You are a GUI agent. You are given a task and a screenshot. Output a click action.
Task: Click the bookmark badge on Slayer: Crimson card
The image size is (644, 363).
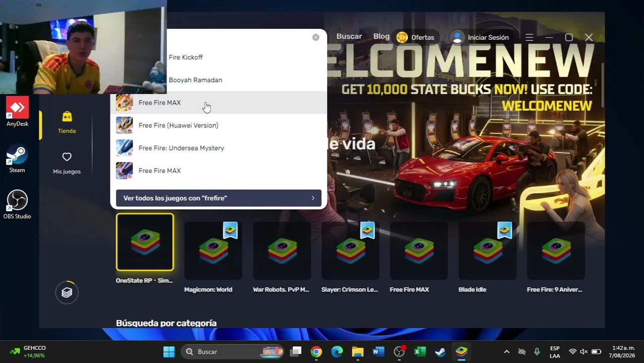(367, 230)
